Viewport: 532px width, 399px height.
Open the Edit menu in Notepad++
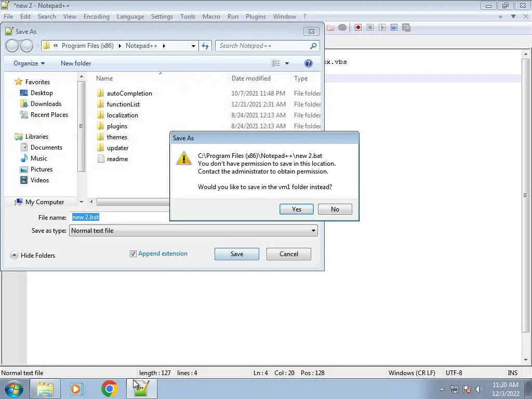coord(25,17)
